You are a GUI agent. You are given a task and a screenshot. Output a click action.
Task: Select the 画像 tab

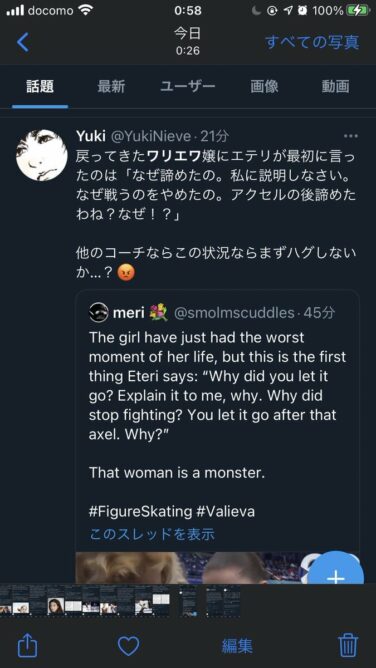[264, 86]
